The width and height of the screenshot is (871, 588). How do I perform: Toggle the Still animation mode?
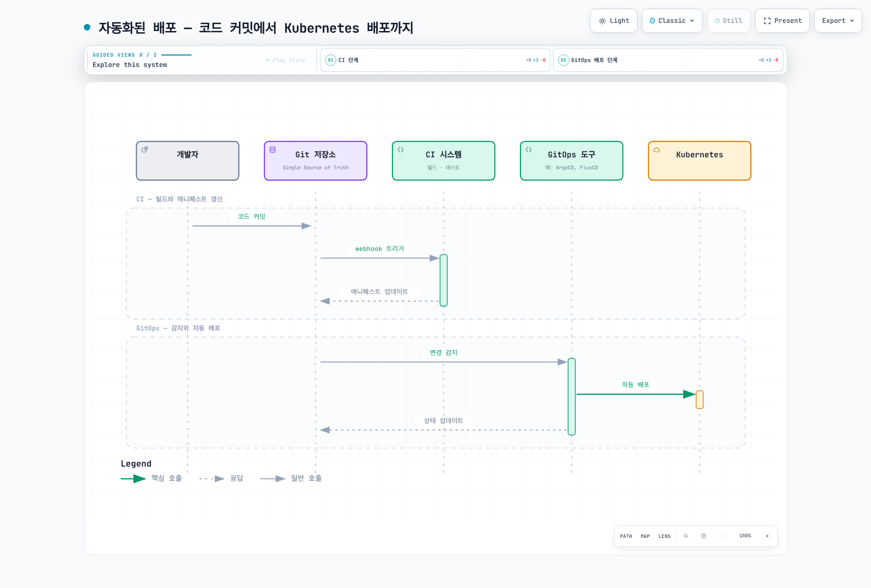click(728, 21)
